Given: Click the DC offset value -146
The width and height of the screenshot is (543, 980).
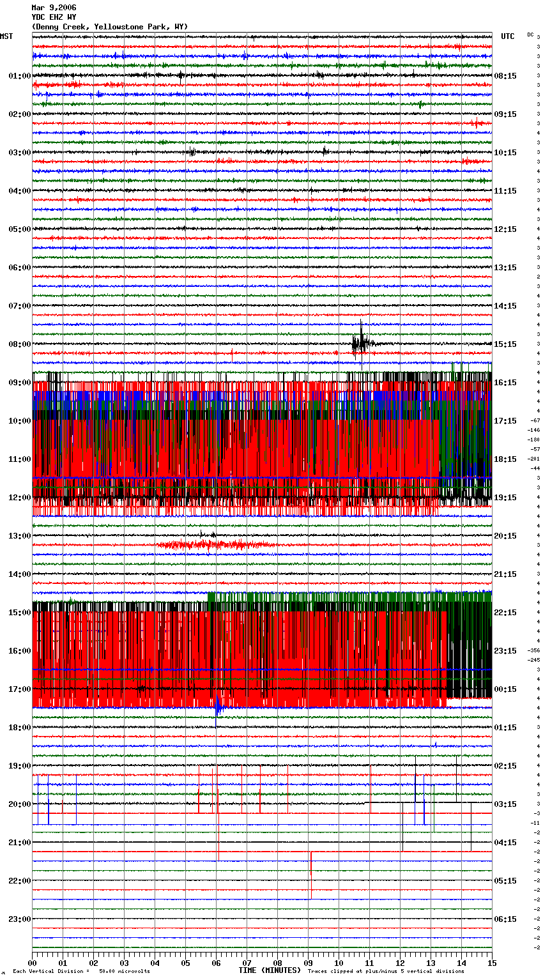Looking at the screenshot, I should 533,431.
